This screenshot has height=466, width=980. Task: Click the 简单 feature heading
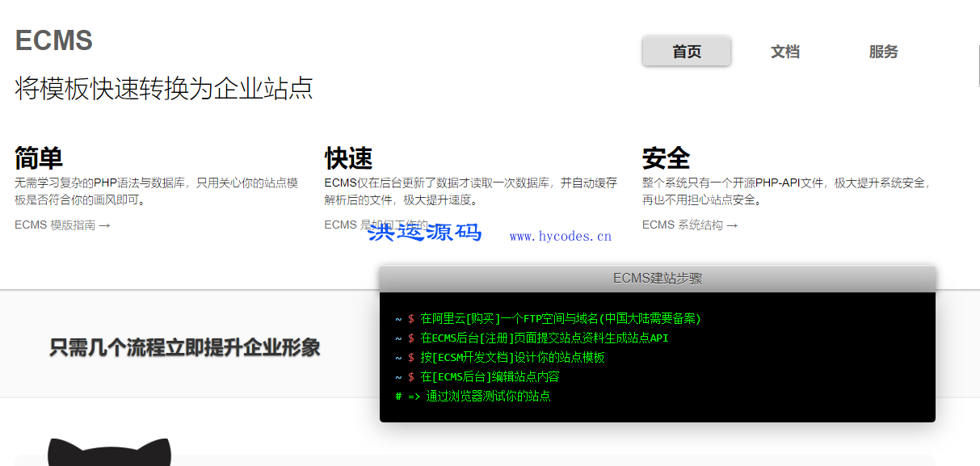pos(39,158)
